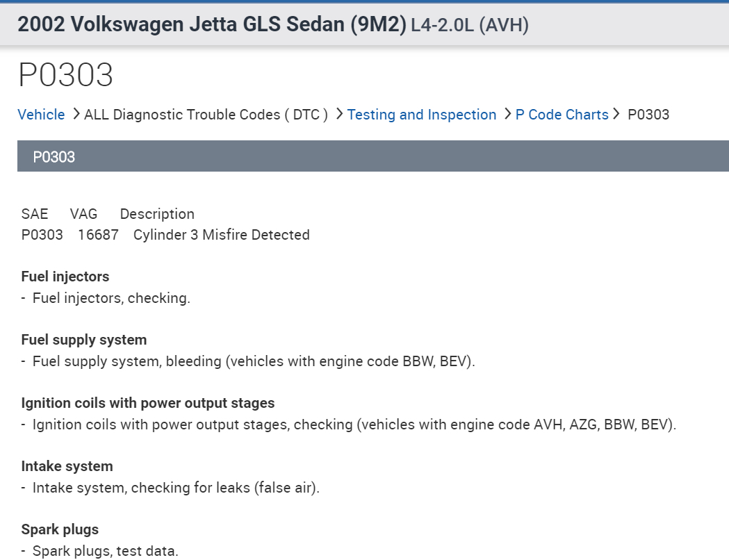
Task: Select the bold Fuel injectors heading
Action: click(x=65, y=277)
